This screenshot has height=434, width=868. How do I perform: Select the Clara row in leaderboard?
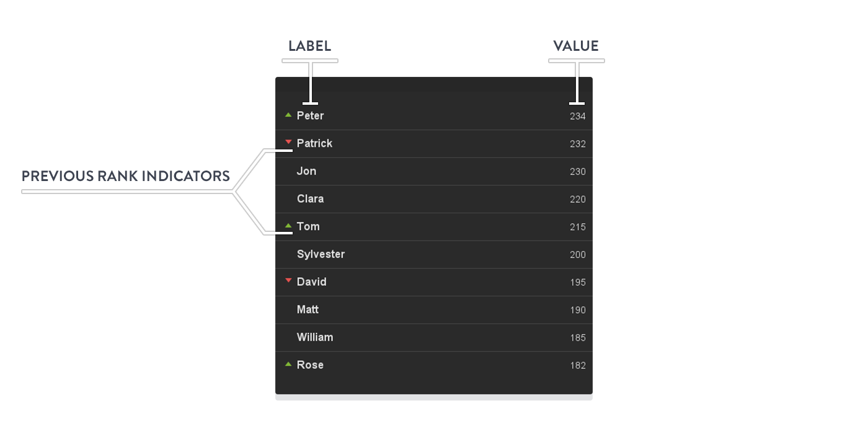pyautogui.click(x=434, y=199)
